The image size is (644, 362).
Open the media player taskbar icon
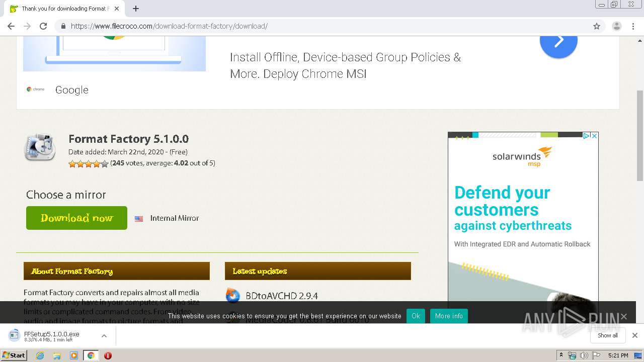74,355
